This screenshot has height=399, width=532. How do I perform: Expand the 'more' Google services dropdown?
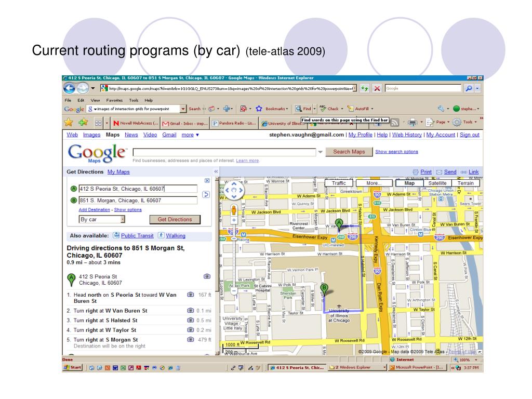pyautogui.click(x=190, y=135)
